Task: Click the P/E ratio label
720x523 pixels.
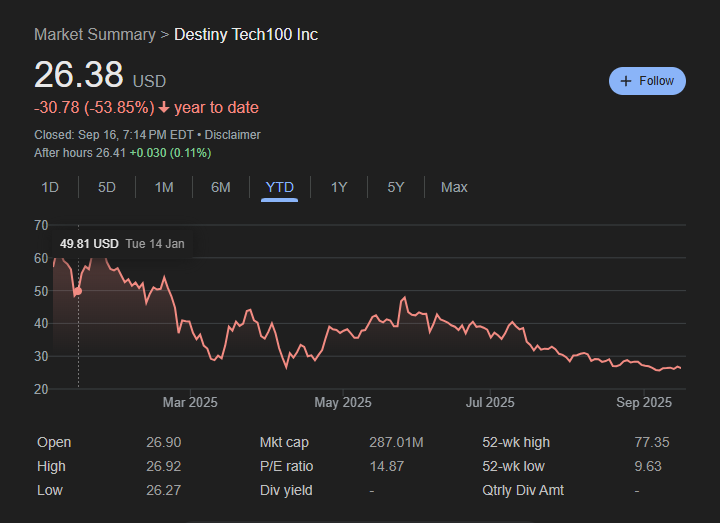Action: 287,466
